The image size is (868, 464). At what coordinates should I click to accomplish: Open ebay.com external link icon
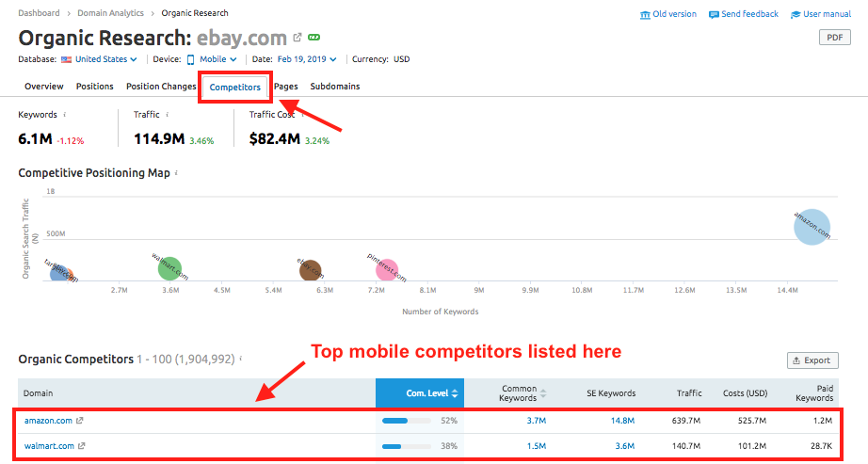click(x=297, y=38)
